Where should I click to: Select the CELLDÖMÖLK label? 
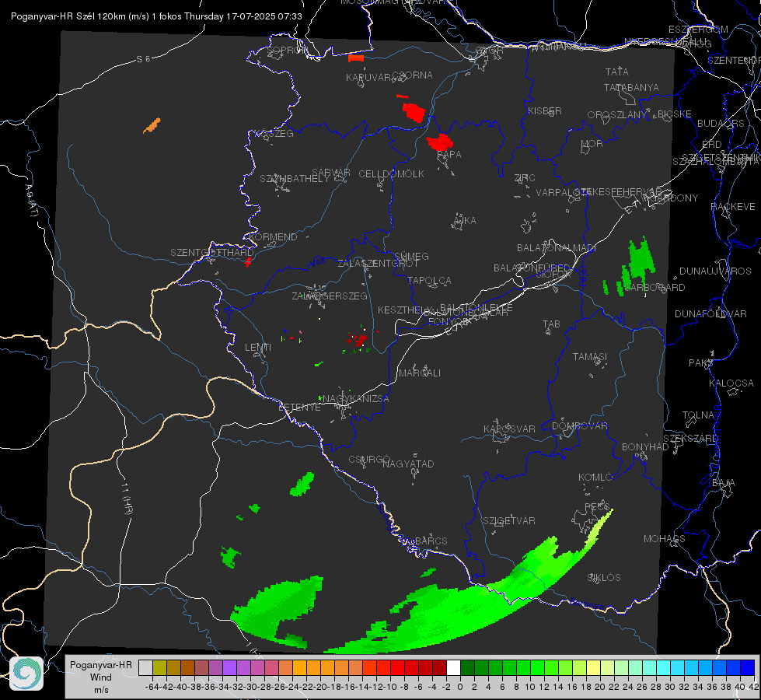[x=391, y=174]
